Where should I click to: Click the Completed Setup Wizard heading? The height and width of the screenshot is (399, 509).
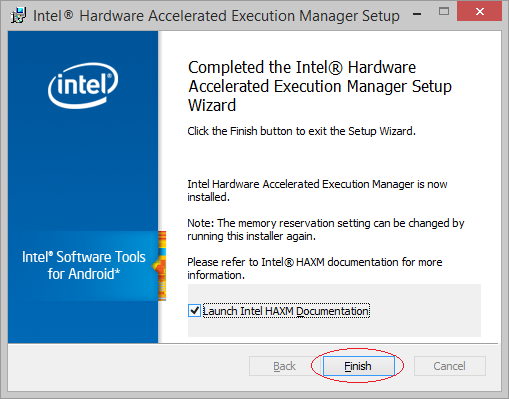[320, 86]
